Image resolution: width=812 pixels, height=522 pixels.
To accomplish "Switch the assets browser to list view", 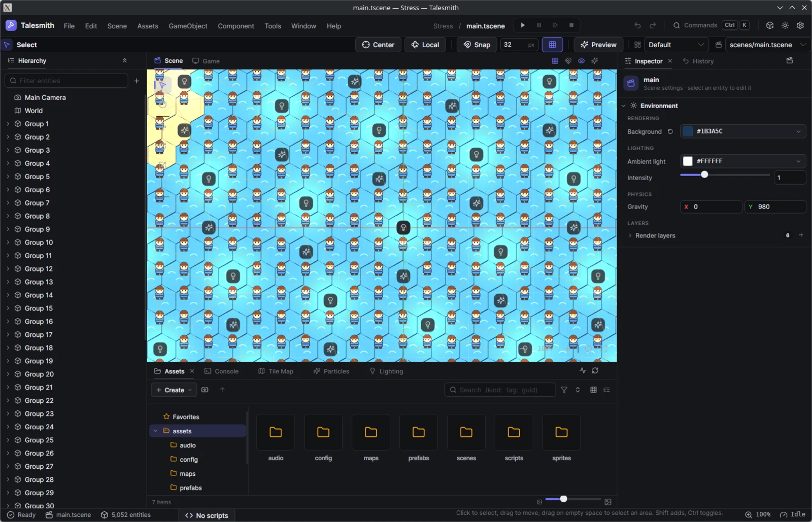I will pyautogui.click(x=607, y=390).
